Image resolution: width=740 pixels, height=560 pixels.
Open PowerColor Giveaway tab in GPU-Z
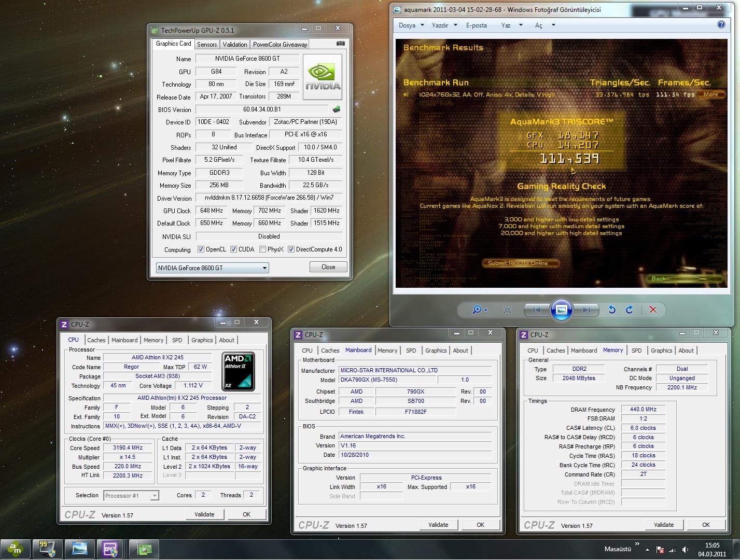coord(280,45)
